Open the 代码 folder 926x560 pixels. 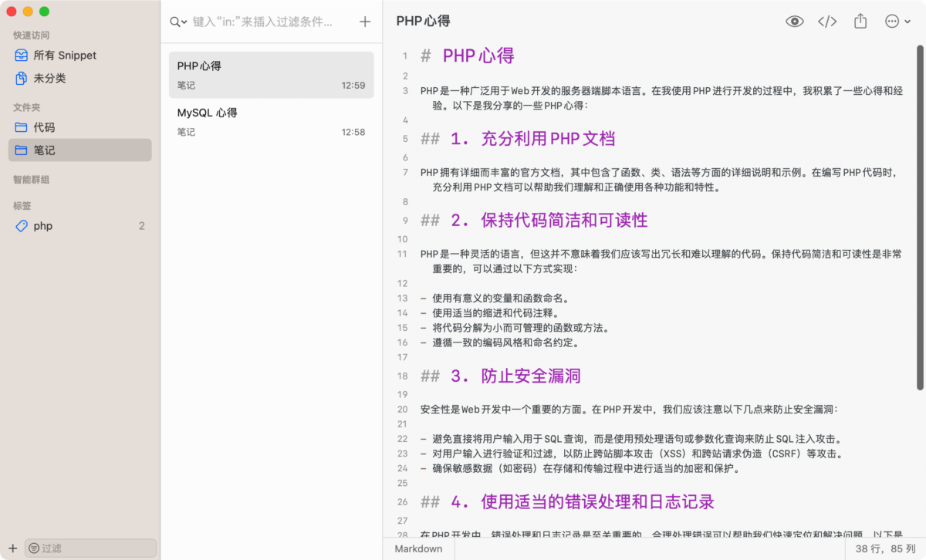click(80, 127)
